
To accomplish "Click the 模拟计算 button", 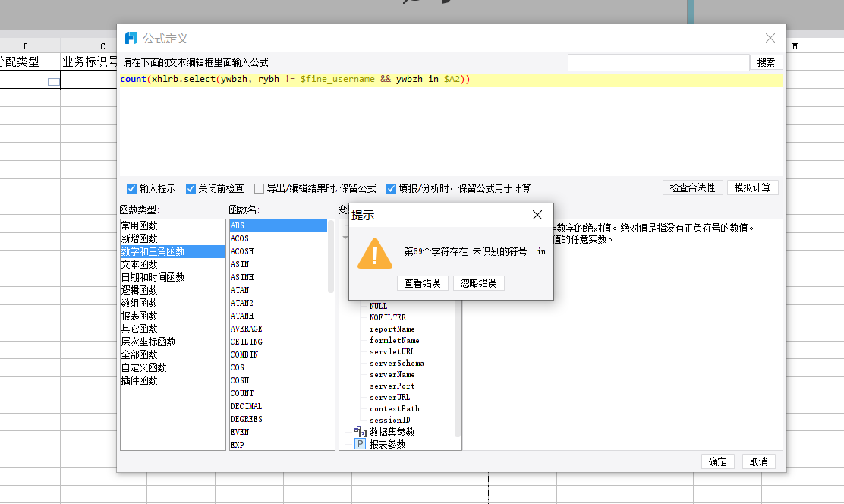I will pos(752,187).
